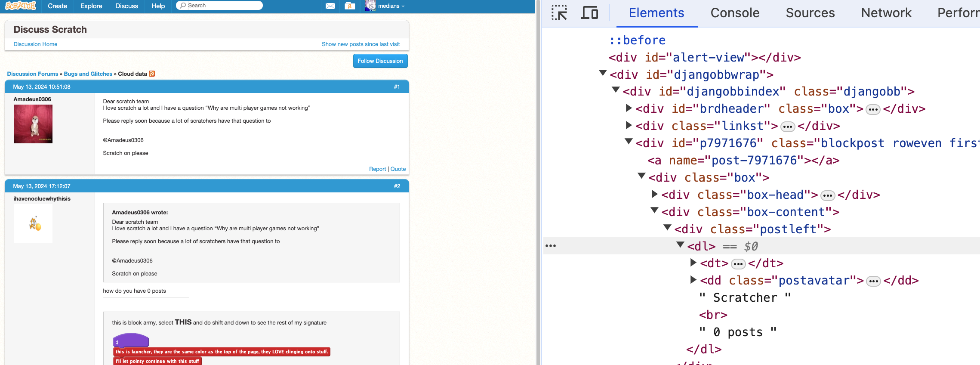Open the Explore menu item
This screenshot has height=365, width=980.
click(x=91, y=6)
